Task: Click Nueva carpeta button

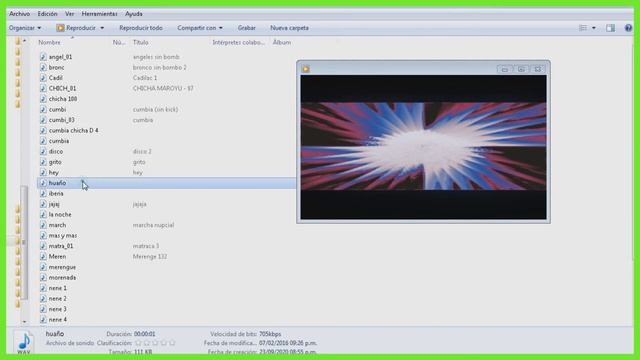Action: [x=289, y=28]
